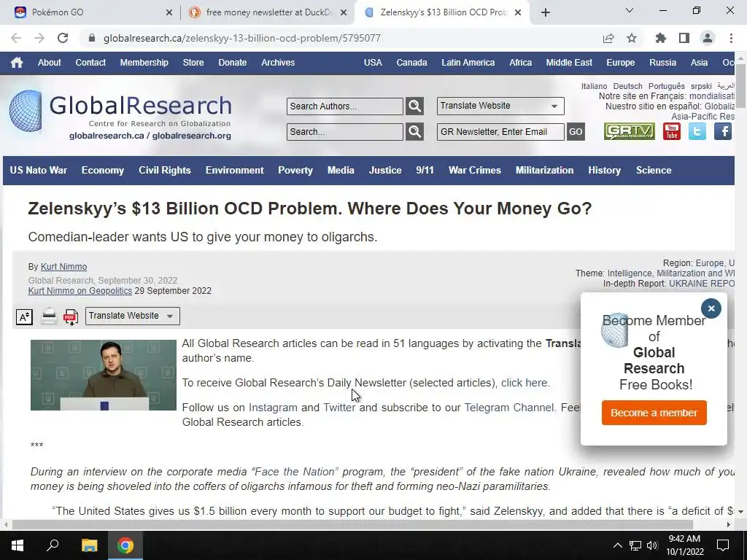Open the Civil Rights category
The image size is (747, 560).
164,170
